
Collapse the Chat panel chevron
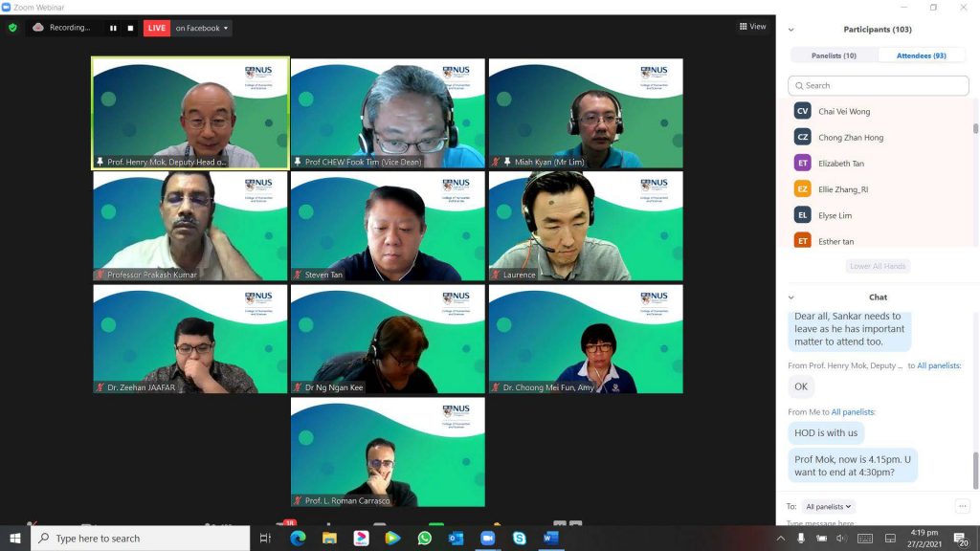click(x=791, y=298)
